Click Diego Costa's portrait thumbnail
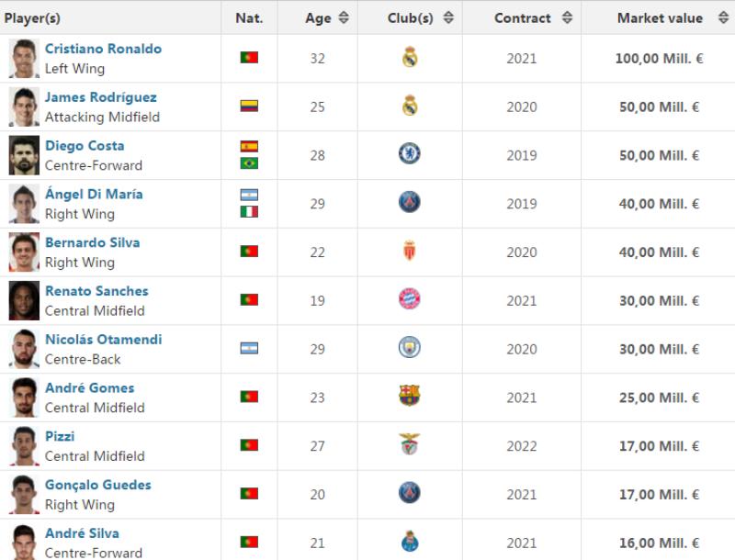 coord(24,155)
